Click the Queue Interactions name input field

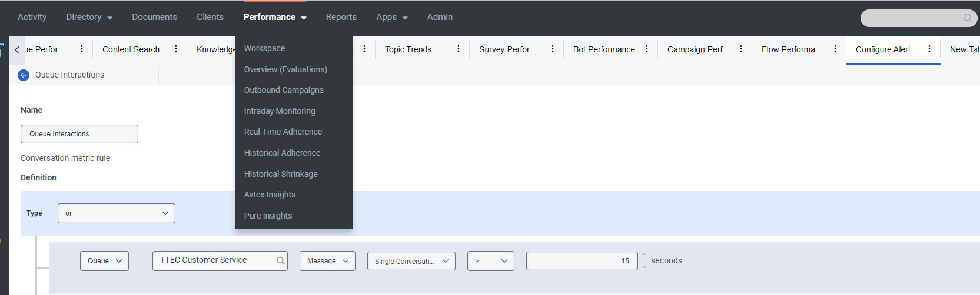[x=79, y=134]
